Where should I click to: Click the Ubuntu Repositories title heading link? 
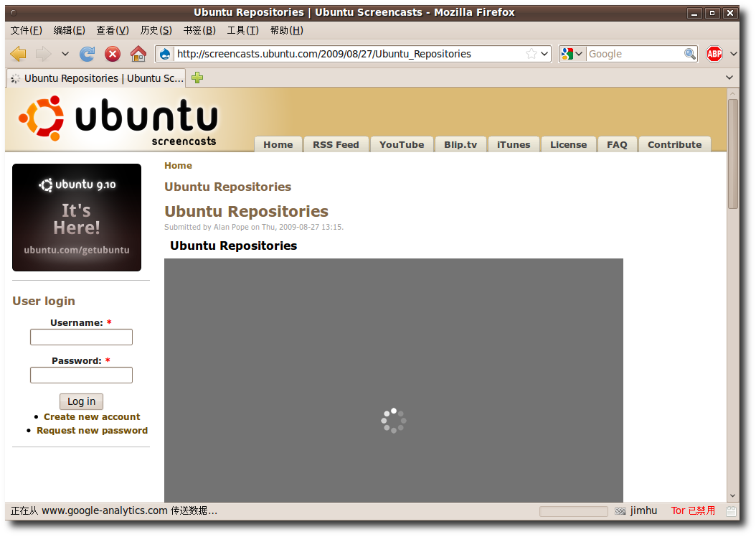(x=246, y=211)
